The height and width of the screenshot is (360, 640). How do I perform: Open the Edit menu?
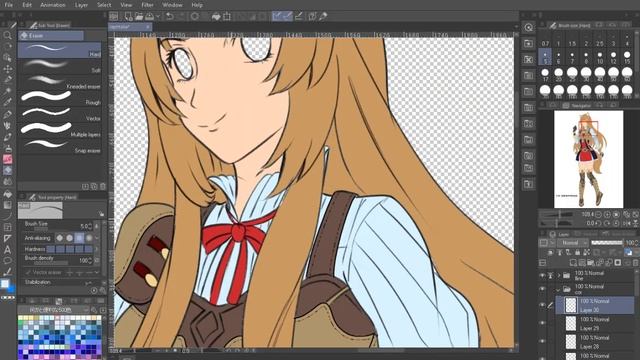point(27,5)
